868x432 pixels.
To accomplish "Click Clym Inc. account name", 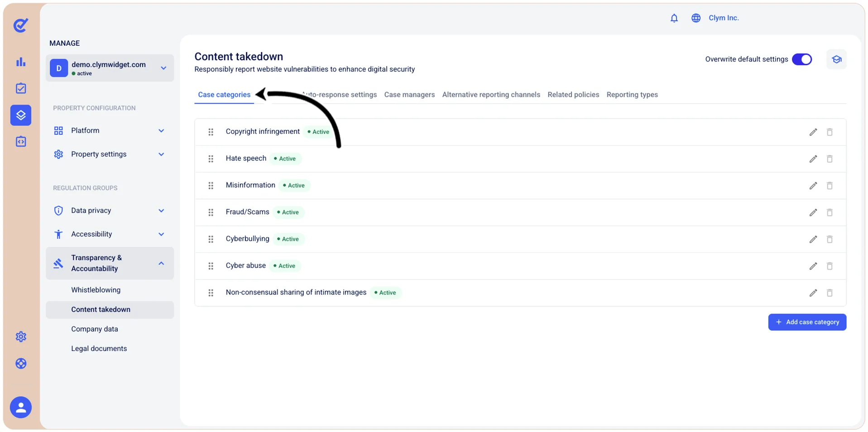I will (724, 18).
